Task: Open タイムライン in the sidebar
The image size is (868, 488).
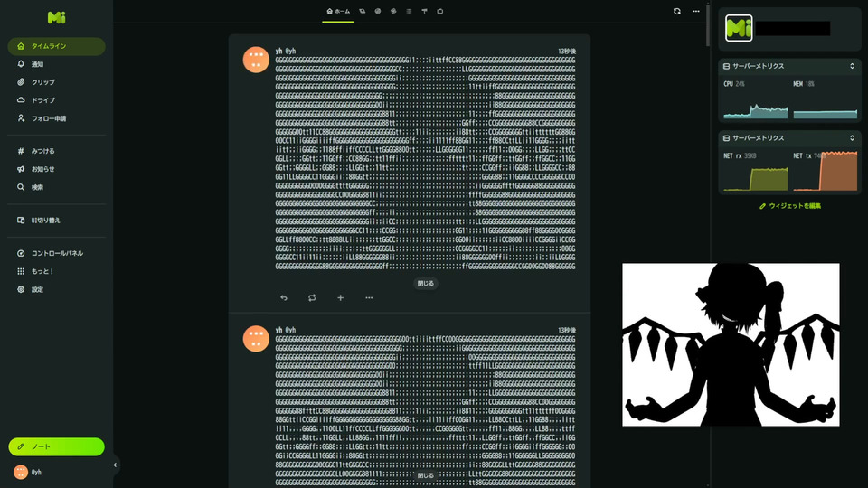Action: 56,46
